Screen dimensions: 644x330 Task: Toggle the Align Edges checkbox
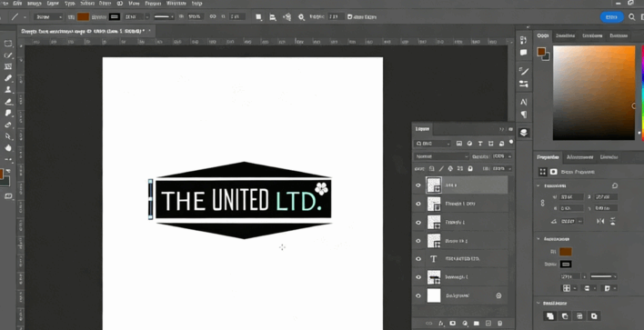point(349,17)
